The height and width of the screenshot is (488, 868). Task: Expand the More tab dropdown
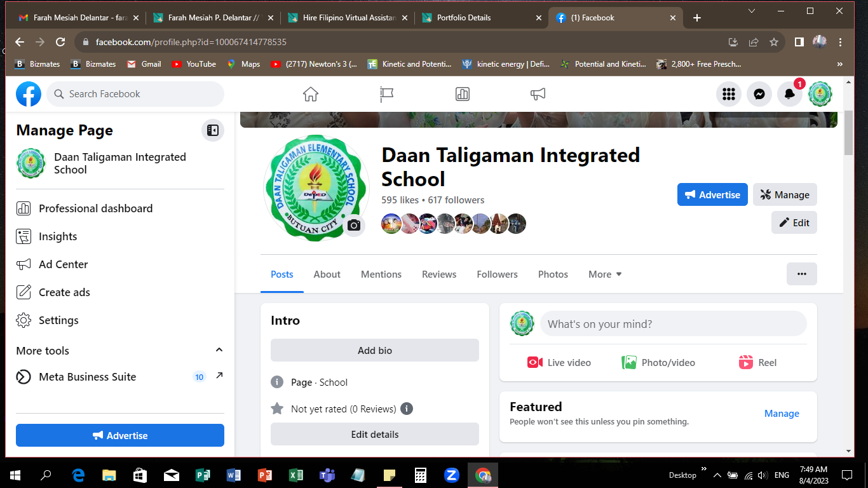[x=606, y=274]
